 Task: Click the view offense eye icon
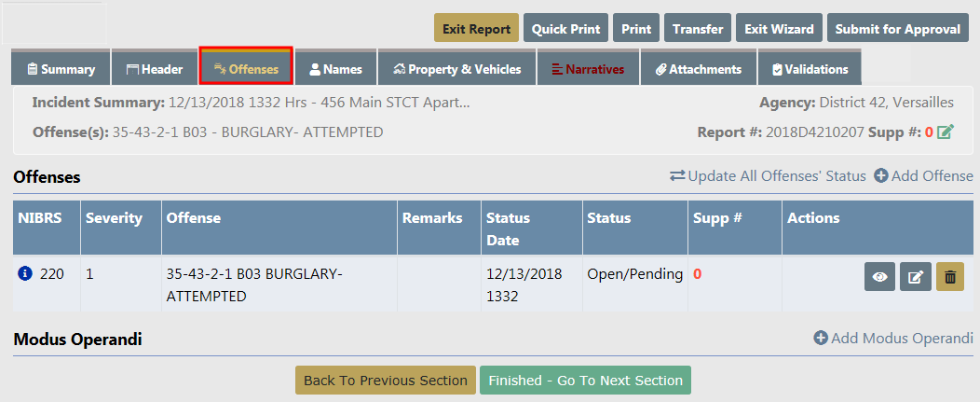880,277
